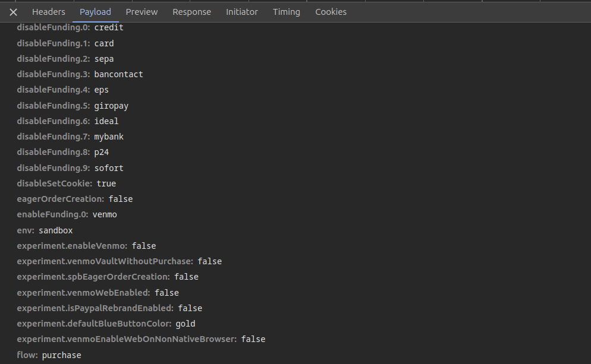This screenshot has width=591, height=364.
Task: Inspect the Cookies tab
Action: [x=331, y=11]
